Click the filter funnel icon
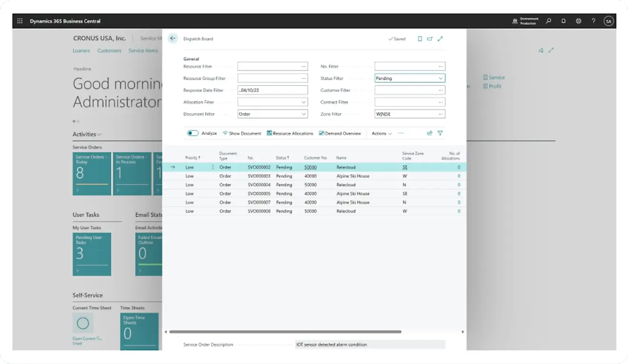Viewport: 628px width, 364px height. click(x=440, y=134)
